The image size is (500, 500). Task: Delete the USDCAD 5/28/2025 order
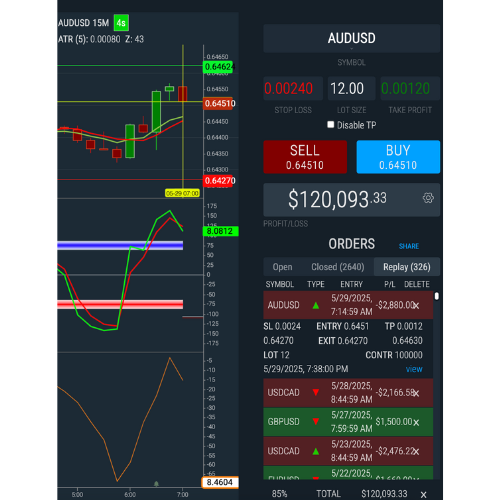tap(416, 393)
